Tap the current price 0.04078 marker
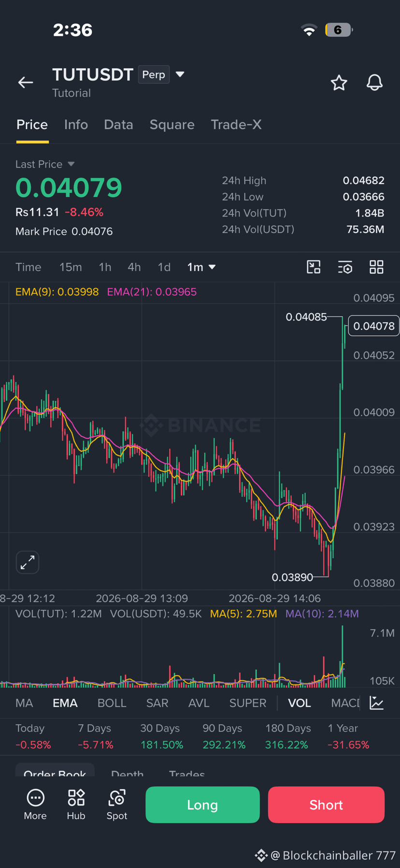 (x=374, y=326)
